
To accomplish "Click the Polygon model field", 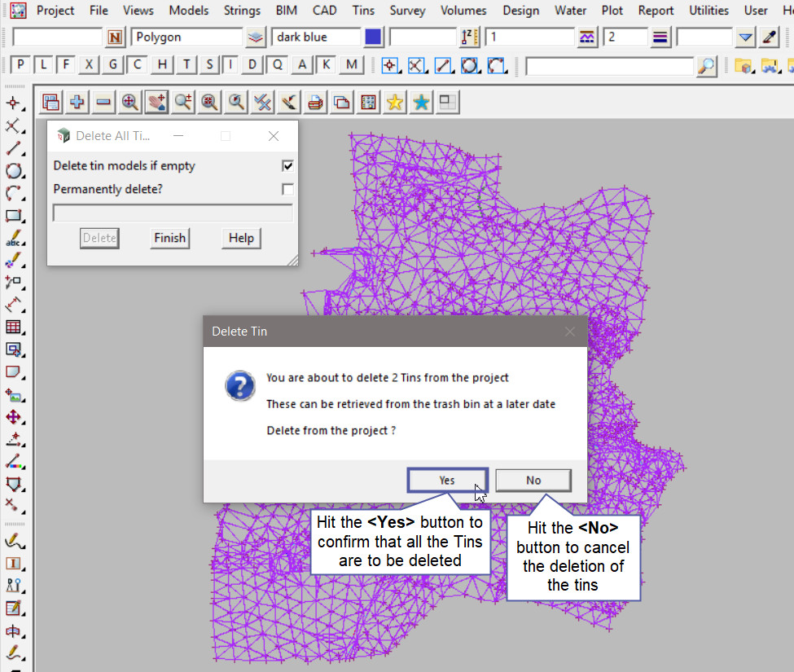I will click(186, 37).
